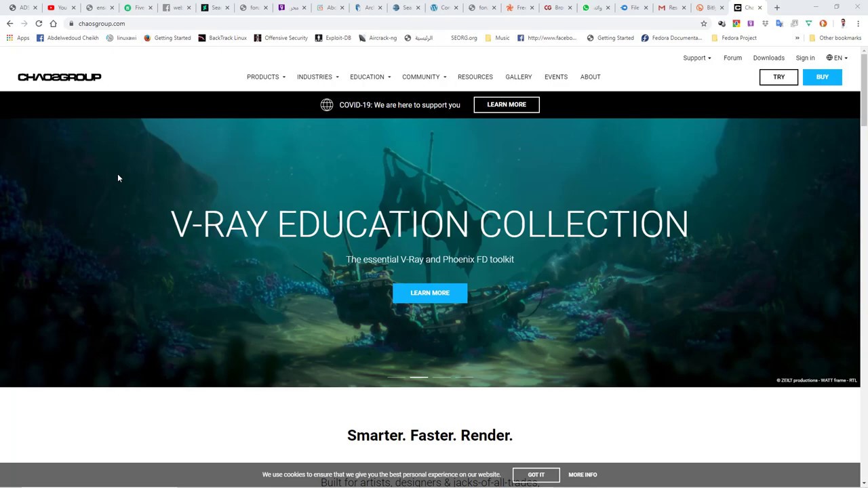Open the Downloads link

(769, 58)
